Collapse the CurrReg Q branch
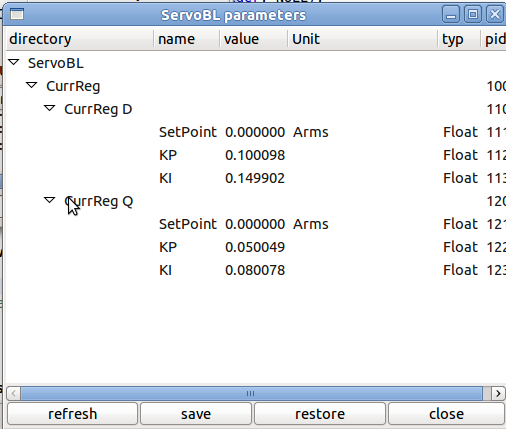Viewport: 508px width, 429px height. (50, 200)
